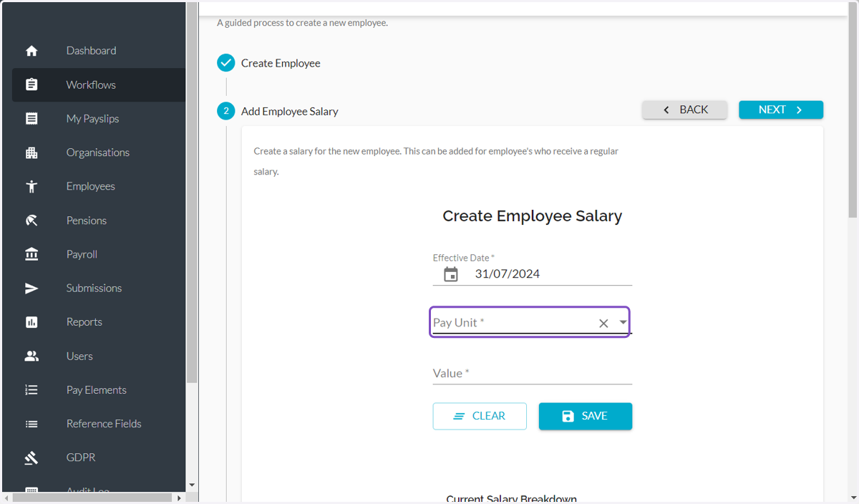The image size is (859, 504).
Task: Click the BACK button
Action: tap(685, 110)
